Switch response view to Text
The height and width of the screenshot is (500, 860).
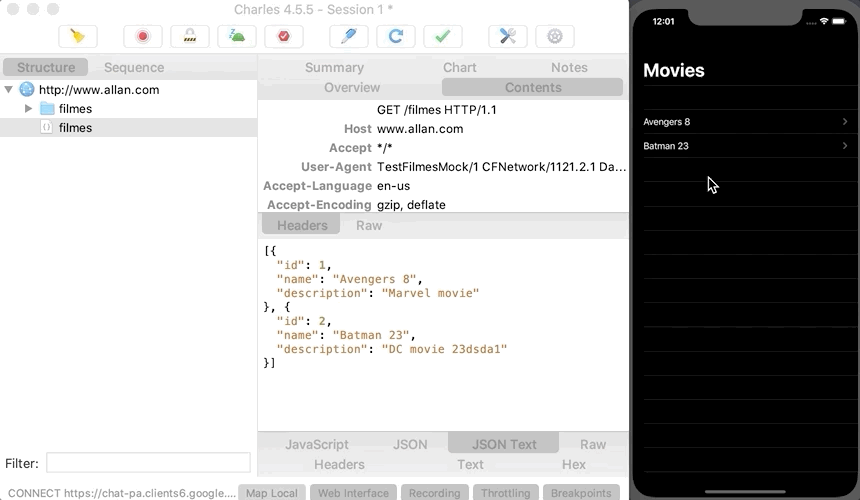click(470, 464)
